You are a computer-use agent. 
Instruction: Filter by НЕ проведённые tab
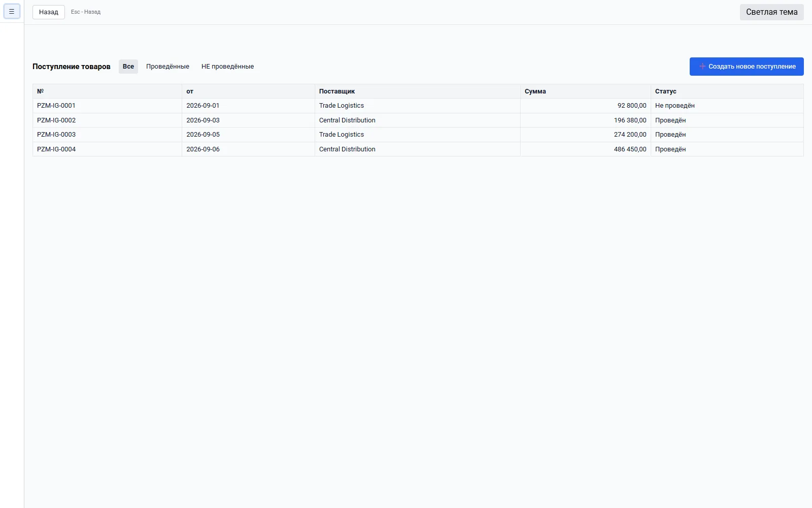click(227, 67)
